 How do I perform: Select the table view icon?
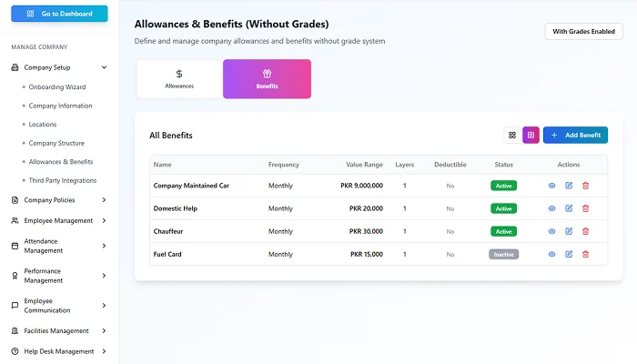(531, 135)
